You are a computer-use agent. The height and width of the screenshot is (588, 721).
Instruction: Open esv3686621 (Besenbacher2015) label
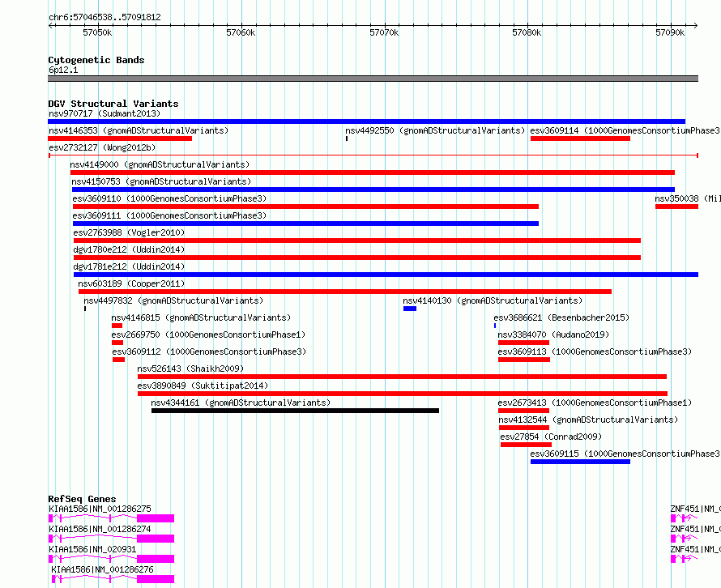(x=561, y=317)
